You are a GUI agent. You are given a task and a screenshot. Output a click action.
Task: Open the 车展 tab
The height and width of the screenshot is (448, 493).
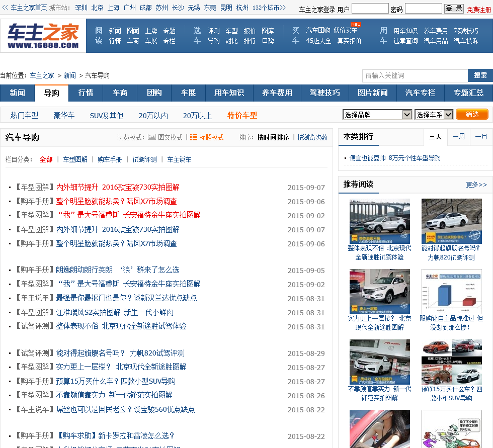pyautogui.click(x=189, y=93)
